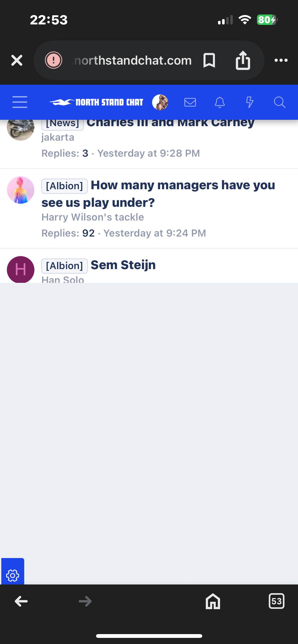Viewport: 298px width, 644px height.
Task: Open the tab switcher showing 53 tabs
Action: 277,601
